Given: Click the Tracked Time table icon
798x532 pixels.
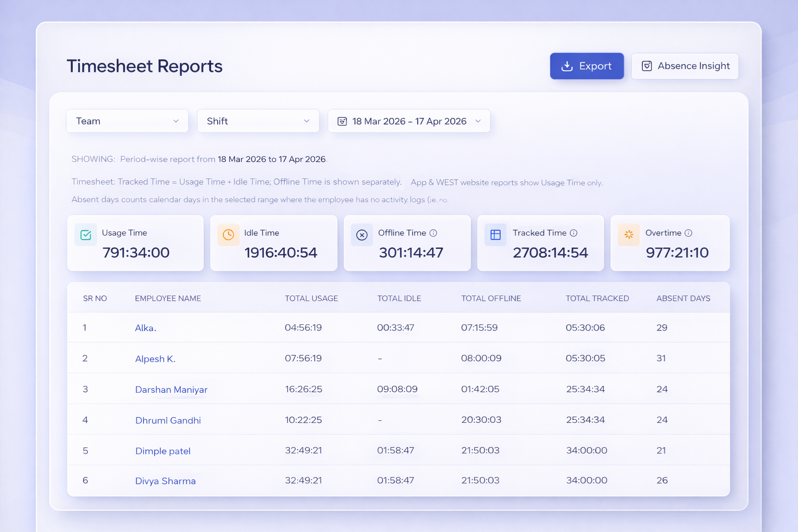Looking at the screenshot, I should [496, 235].
